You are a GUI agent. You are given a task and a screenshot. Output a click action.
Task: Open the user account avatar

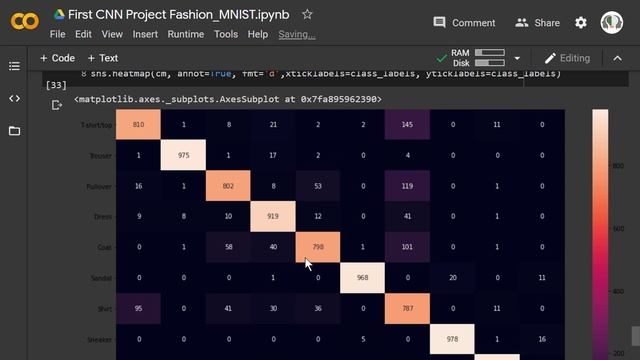[611, 22]
